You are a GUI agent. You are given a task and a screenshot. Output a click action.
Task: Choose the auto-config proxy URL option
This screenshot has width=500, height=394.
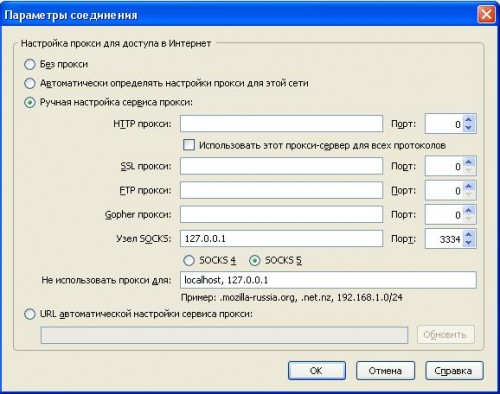[x=30, y=314]
